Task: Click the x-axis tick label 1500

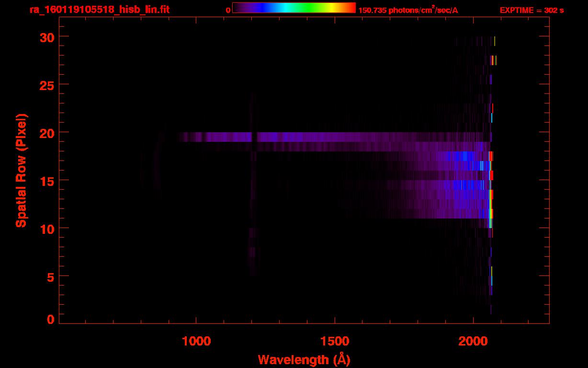Action: (x=335, y=340)
